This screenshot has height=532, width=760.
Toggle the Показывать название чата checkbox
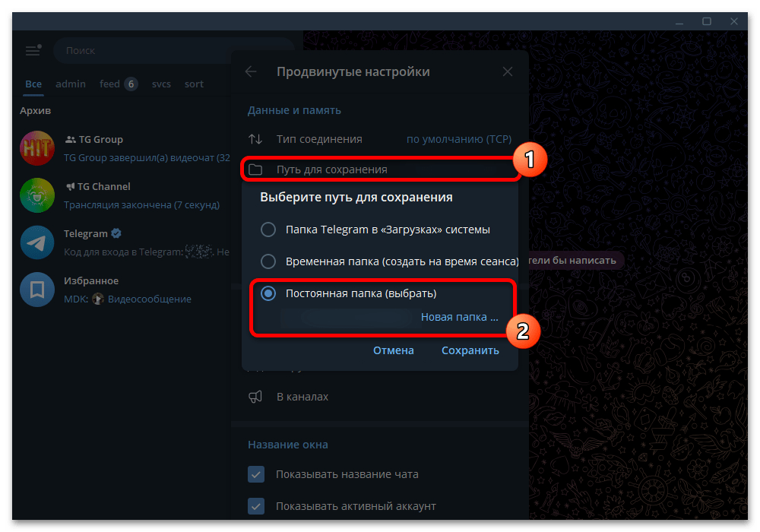click(256, 474)
